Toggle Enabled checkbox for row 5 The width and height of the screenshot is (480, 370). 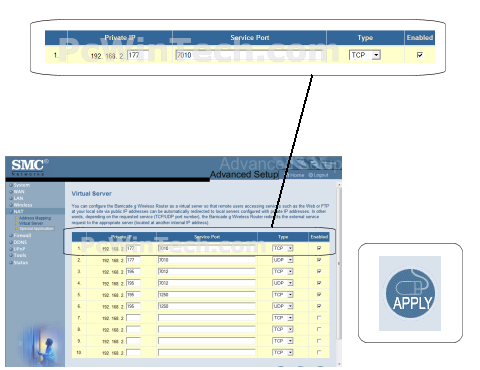tap(319, 295)
